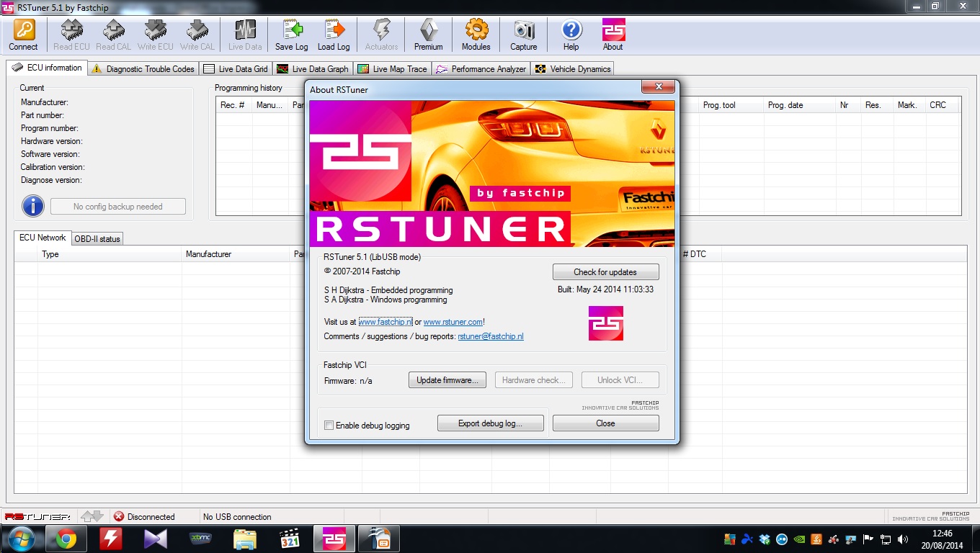Open the Premium Renault icon
980x553 pixels.
pos(428,30)
